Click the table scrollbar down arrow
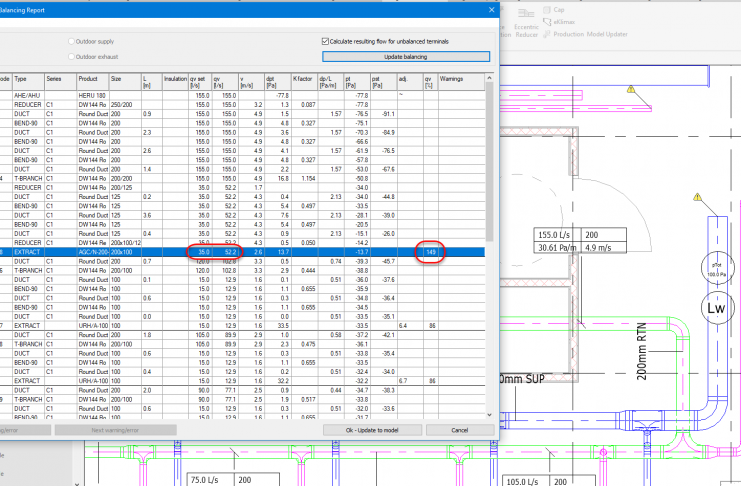 coord(489,414)
